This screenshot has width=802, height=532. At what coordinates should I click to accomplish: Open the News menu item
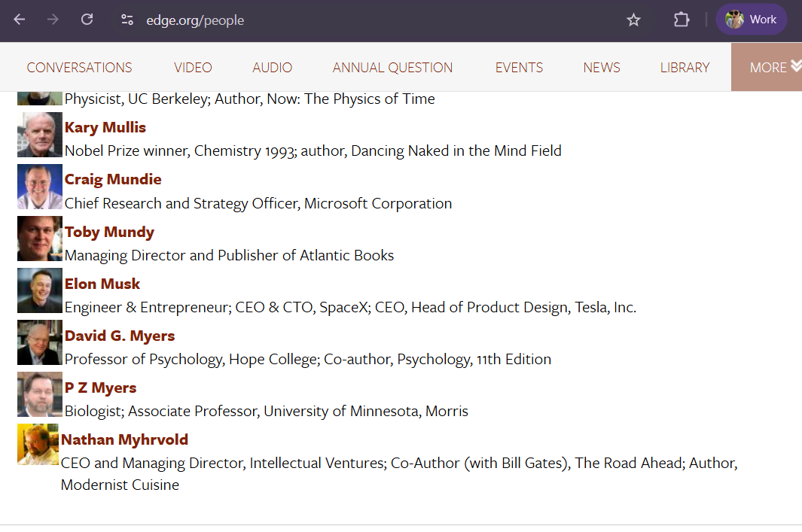tap(602, 68)
